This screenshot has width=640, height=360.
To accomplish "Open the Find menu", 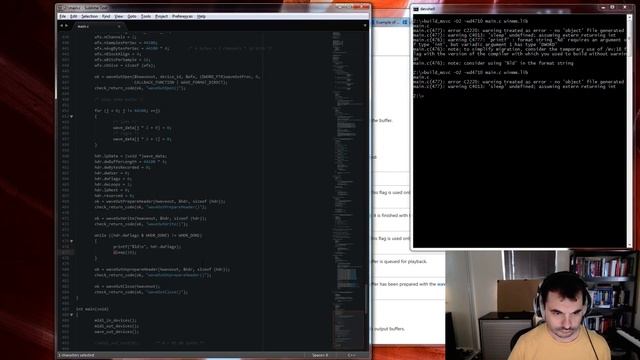I will tap(106, 16).
